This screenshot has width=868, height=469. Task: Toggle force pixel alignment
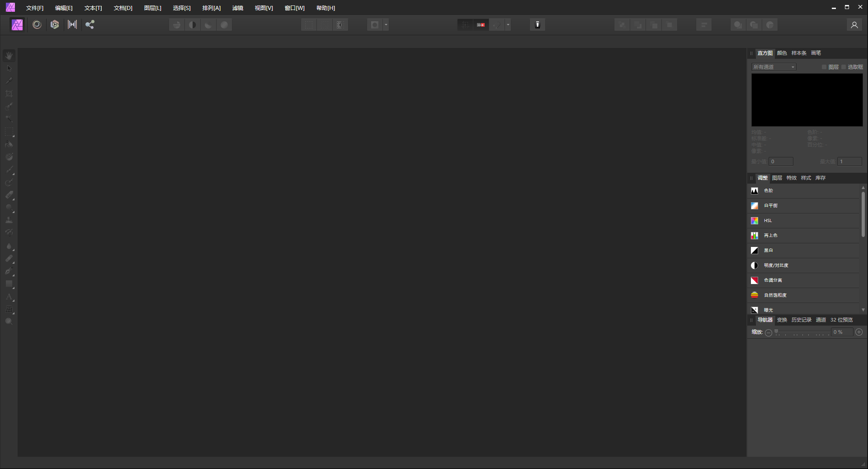[x=465, y=25]
